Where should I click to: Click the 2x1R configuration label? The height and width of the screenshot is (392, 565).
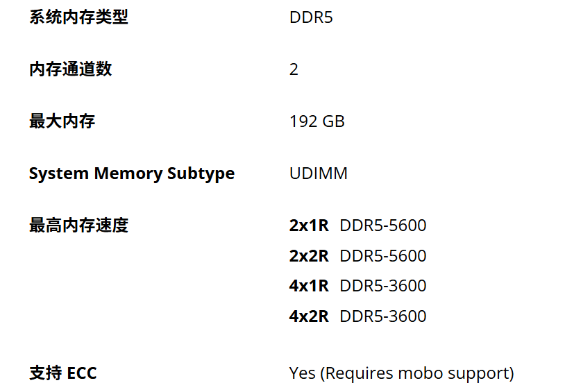309,225
